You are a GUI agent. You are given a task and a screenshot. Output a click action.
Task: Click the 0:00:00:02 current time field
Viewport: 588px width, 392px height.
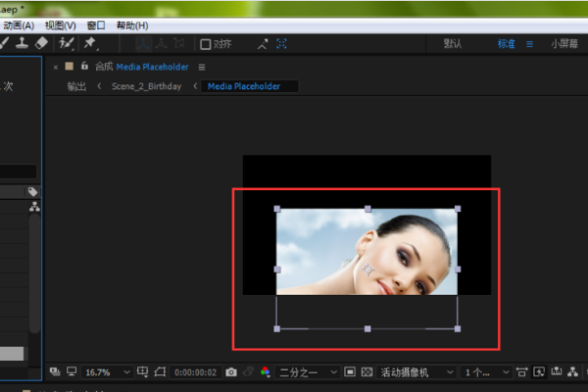(x=195, y=372)
